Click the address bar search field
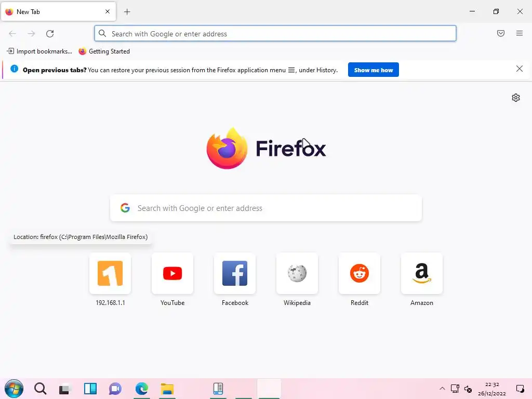Image resolution: width=532 pixels, height=399 pixels. [275, 34]
